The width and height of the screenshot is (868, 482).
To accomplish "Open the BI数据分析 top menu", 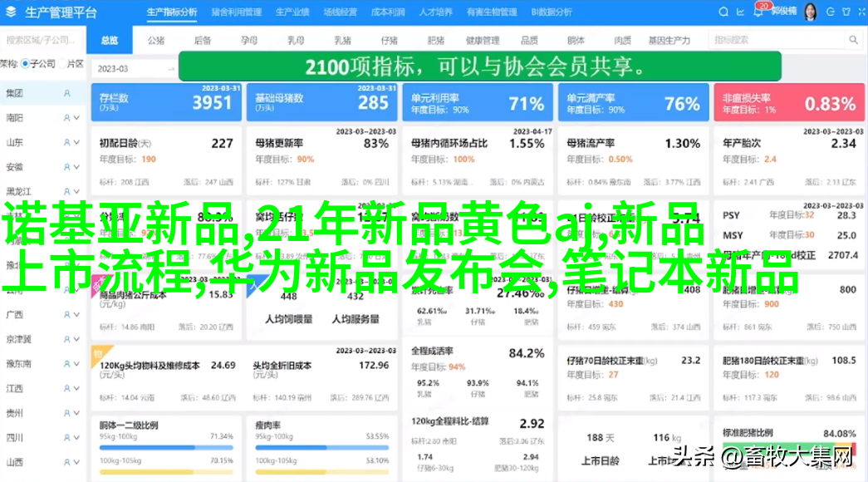I will click(552, 12).
